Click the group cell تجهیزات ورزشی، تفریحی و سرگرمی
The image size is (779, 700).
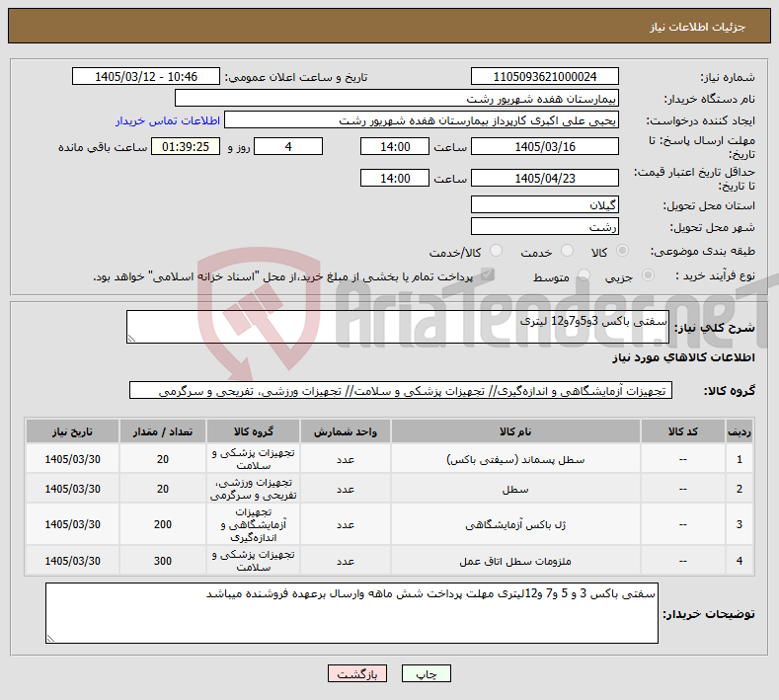tap(254, 489)
